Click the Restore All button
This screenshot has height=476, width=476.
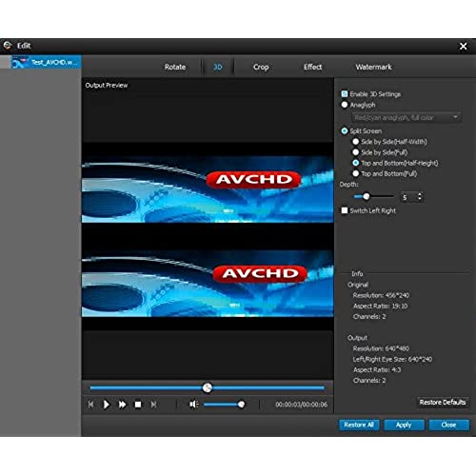pyautogui.click(x=359, y=425)
